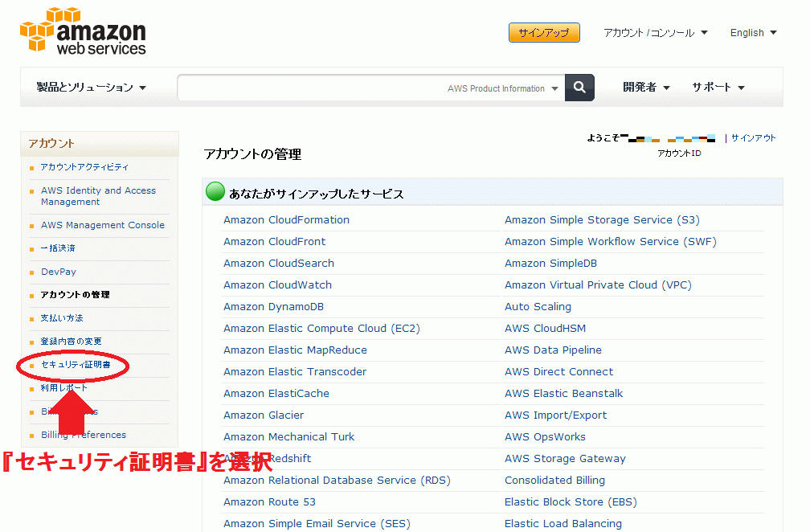Image resolution: width=810 pixels, height=532 pixels.
Task: Open the Elastic Load Balancing link
Action: [563, 524]
